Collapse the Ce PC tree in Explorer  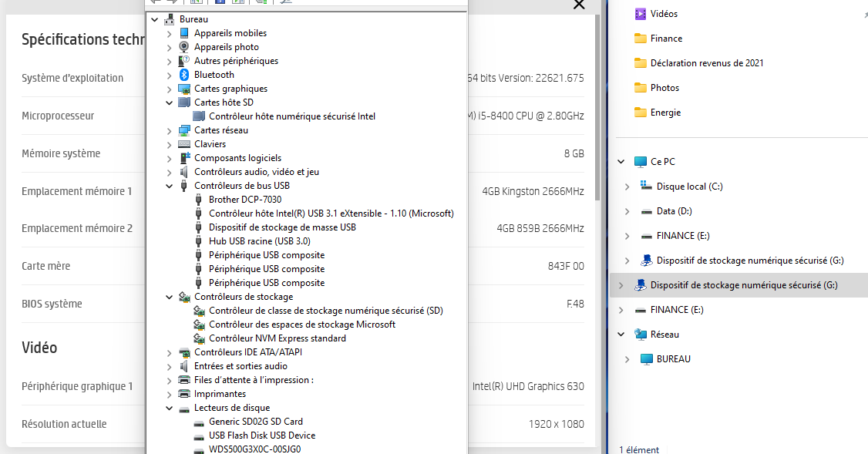click(621, 162)
